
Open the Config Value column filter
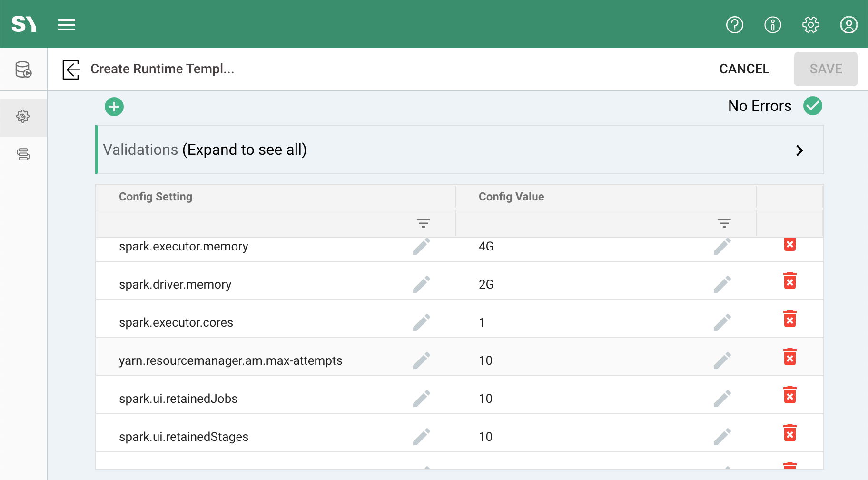724,223
